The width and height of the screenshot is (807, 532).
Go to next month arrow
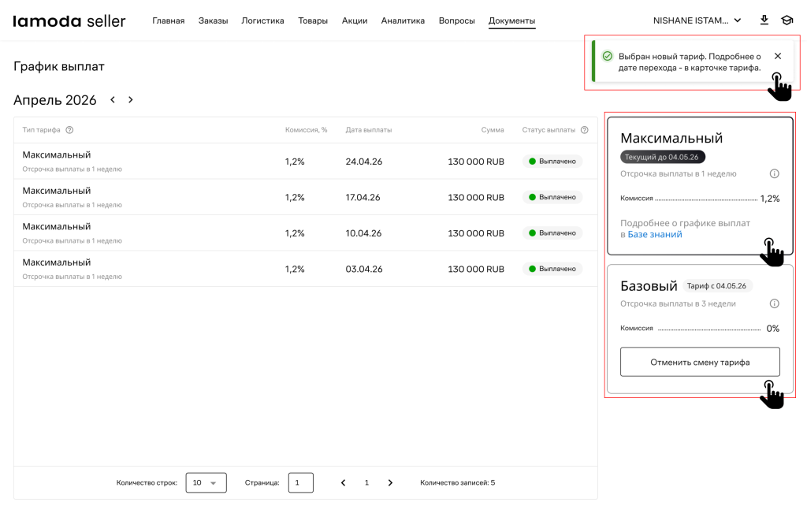[x=131, y=100]
